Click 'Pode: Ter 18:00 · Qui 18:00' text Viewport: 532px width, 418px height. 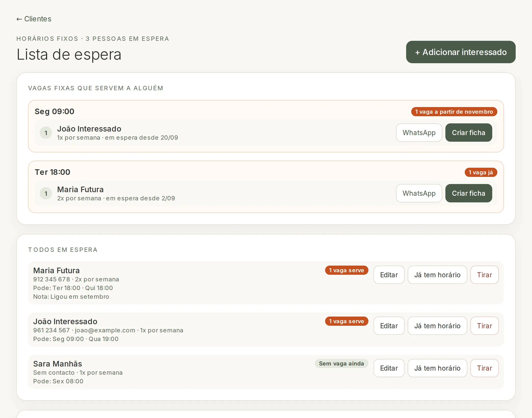(x=73, y=288)
